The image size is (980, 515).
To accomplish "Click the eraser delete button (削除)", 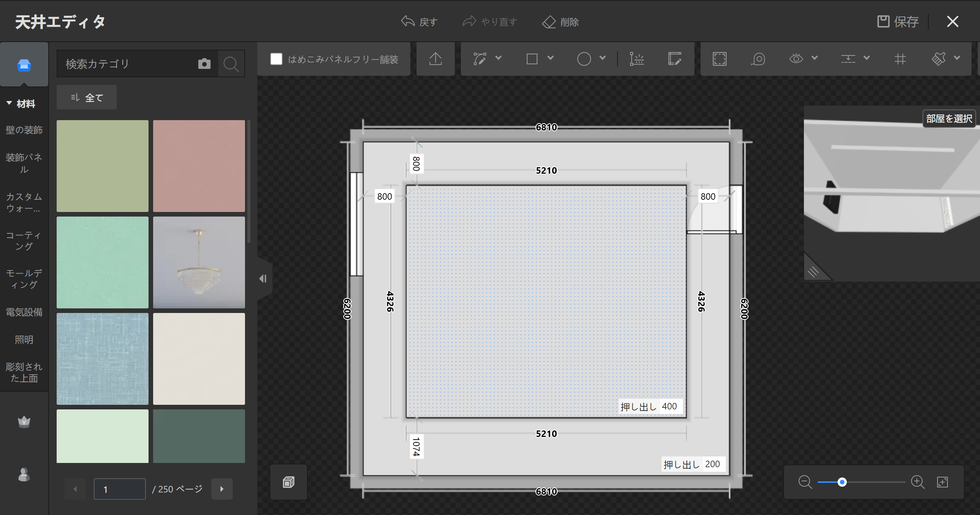I will point(560,22).
